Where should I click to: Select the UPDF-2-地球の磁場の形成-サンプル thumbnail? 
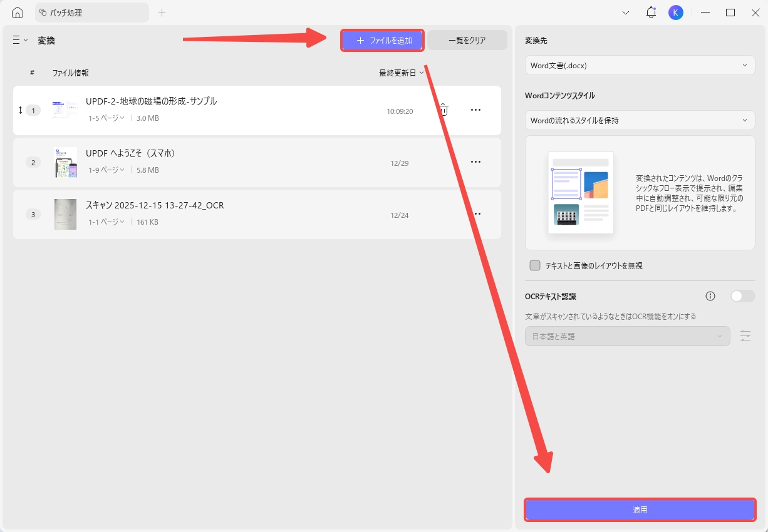pyautogui.click(x=65, y=110)
